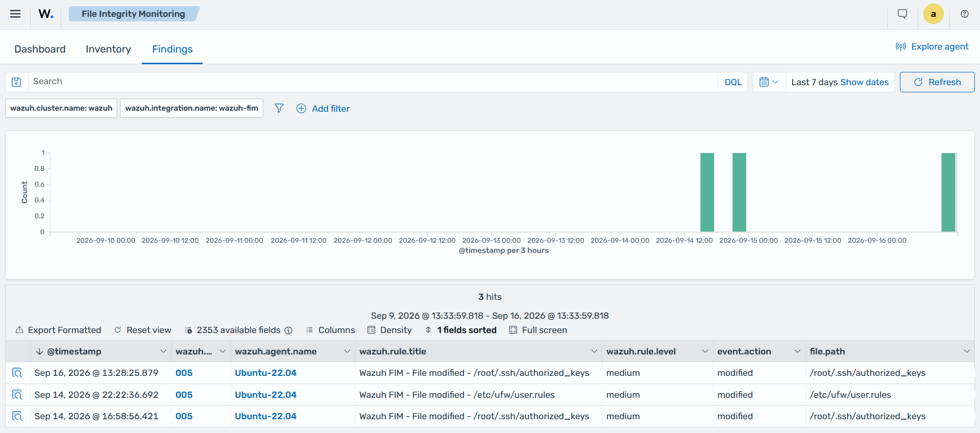Enter Full screen table mode
The width and height of the screenshot is (980, 433).
click(538, 330)
